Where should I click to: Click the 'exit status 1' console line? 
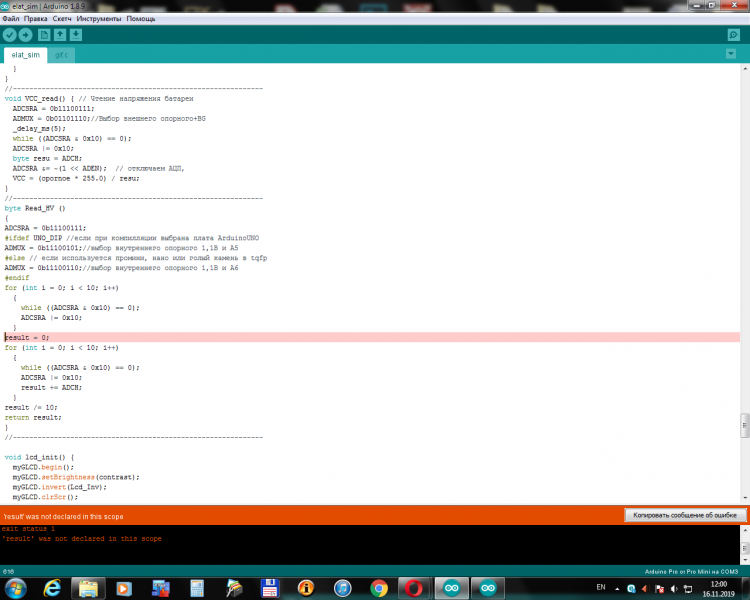(x=28, y=529)
